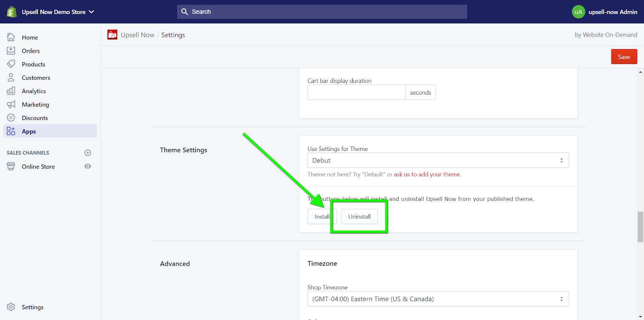Select the Apps grid icon
644x320 pixels.
click(x=11, y=131)
